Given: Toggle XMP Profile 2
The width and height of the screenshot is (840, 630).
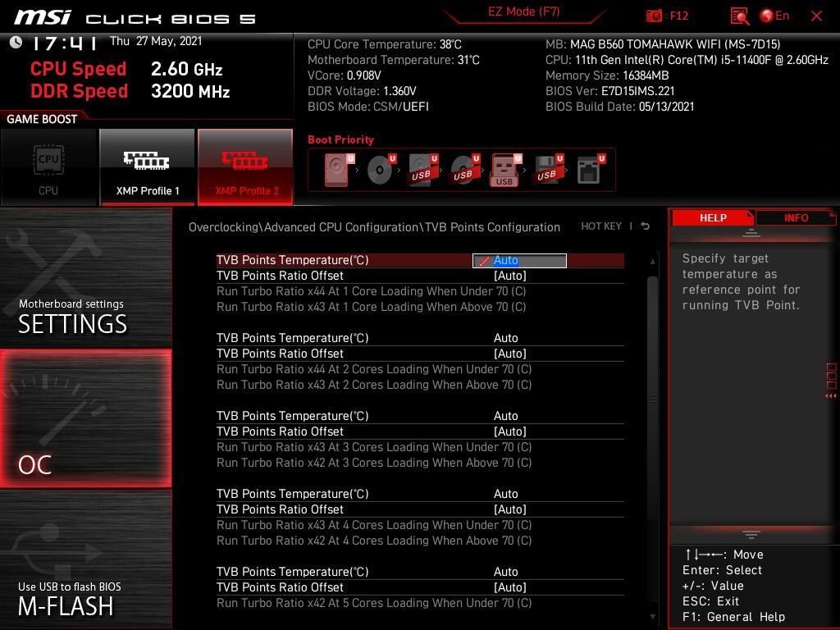Looking at the screenshot, I should (245, 167).
